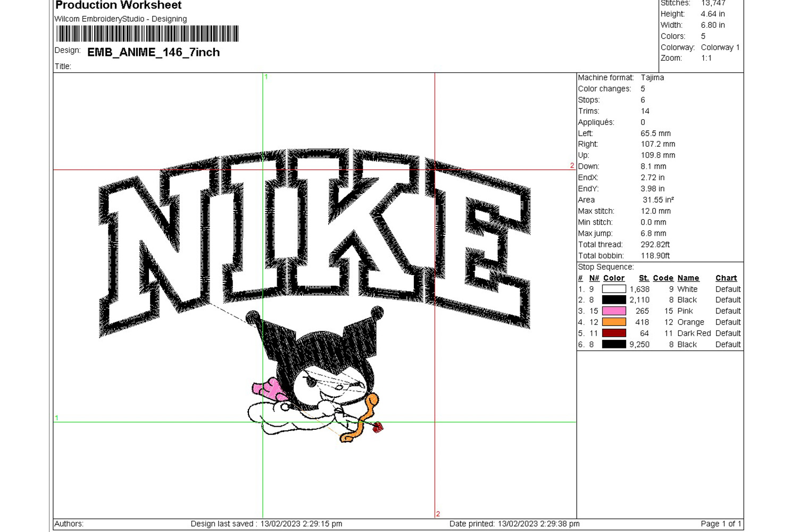Click the White thread name

tap(687, 289)
